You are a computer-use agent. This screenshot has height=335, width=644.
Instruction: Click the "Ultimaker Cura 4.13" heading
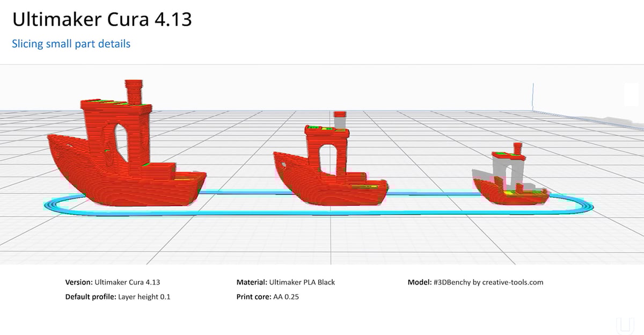[x=102, y=20]
